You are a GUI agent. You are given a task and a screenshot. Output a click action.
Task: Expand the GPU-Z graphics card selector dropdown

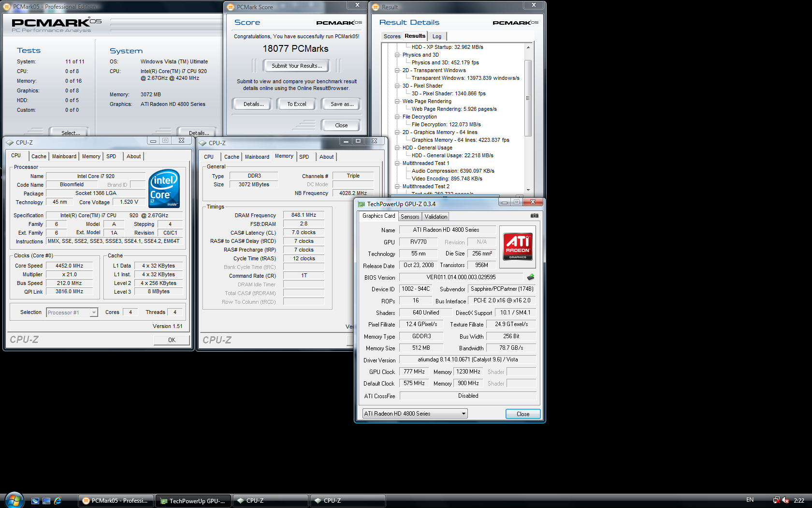tap(464, 414)
